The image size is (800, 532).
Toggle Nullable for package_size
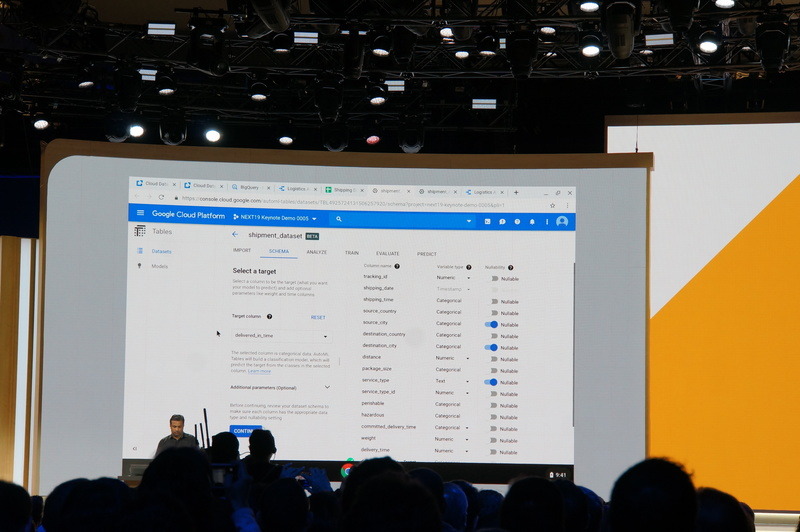494,371
